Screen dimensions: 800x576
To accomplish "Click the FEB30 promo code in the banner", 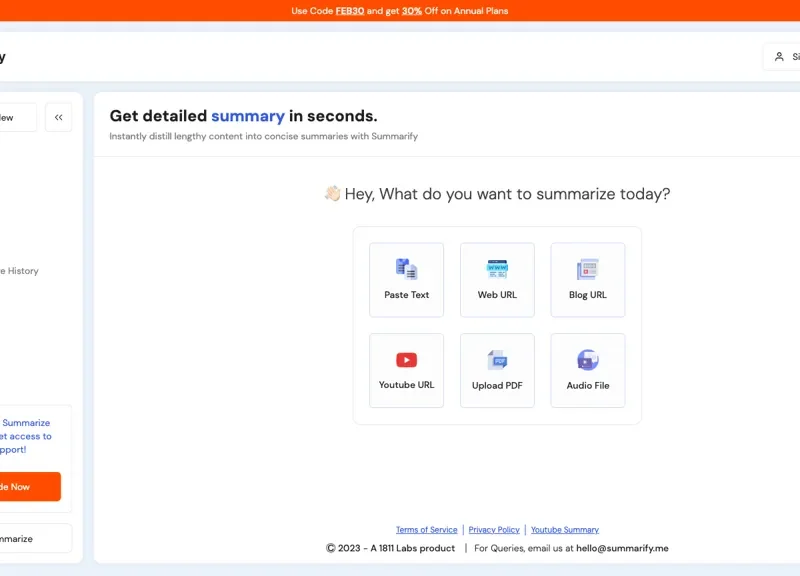I will (x=350, y=10).
